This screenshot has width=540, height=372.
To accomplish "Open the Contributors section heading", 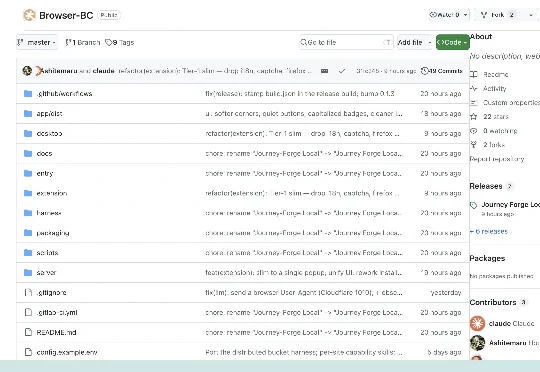I will (493, 302).
